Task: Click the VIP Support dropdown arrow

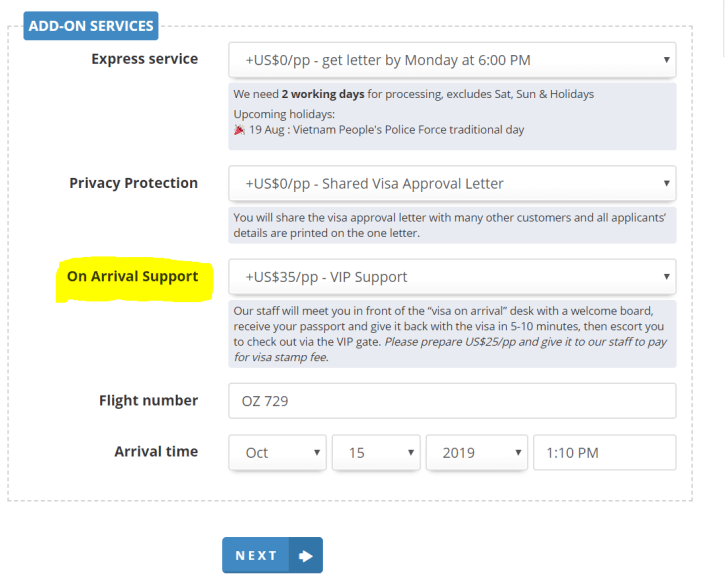Action: pyautogui.click(x=666, y=277)
